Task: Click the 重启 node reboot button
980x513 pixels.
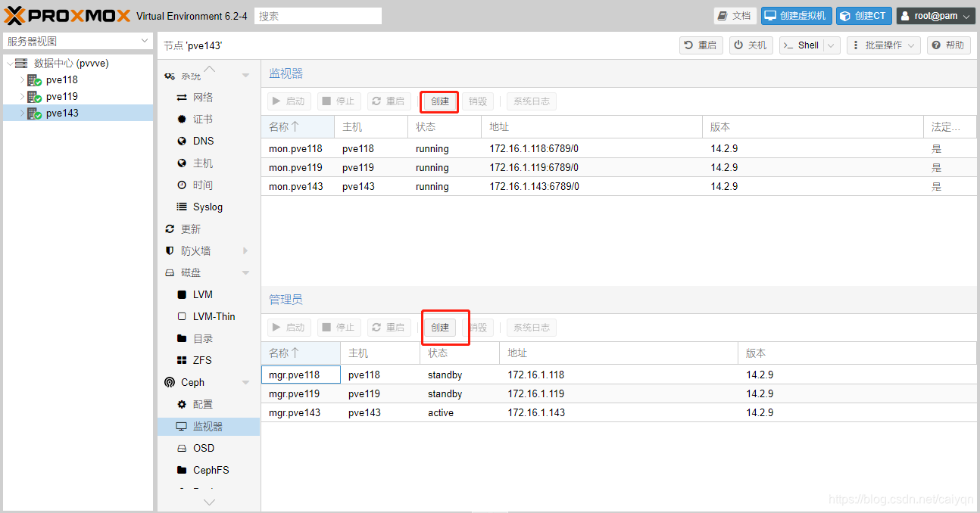Action: point(701,45)
